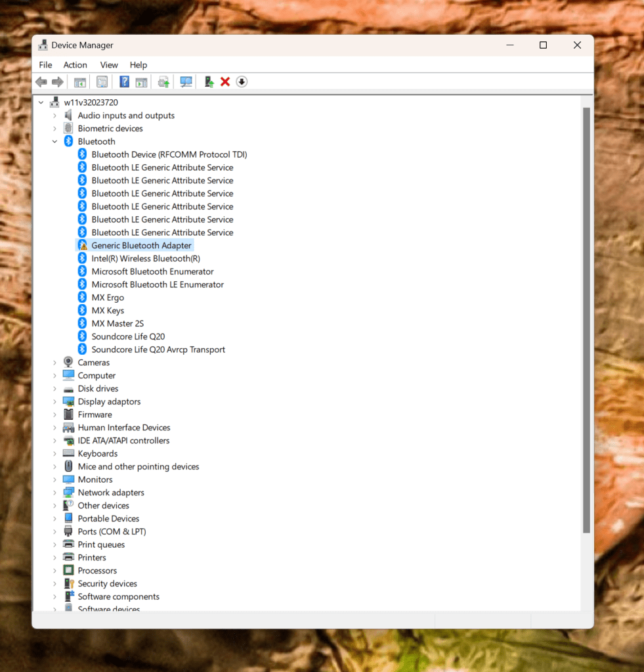
Task: Click the Bluetooth icon beside Soundcore Life Q20
Action: [82, 336]
